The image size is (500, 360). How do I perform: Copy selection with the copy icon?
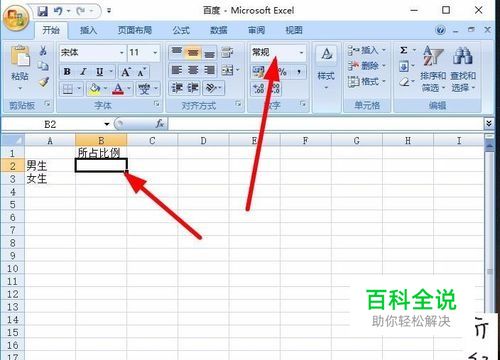(43, 66)
